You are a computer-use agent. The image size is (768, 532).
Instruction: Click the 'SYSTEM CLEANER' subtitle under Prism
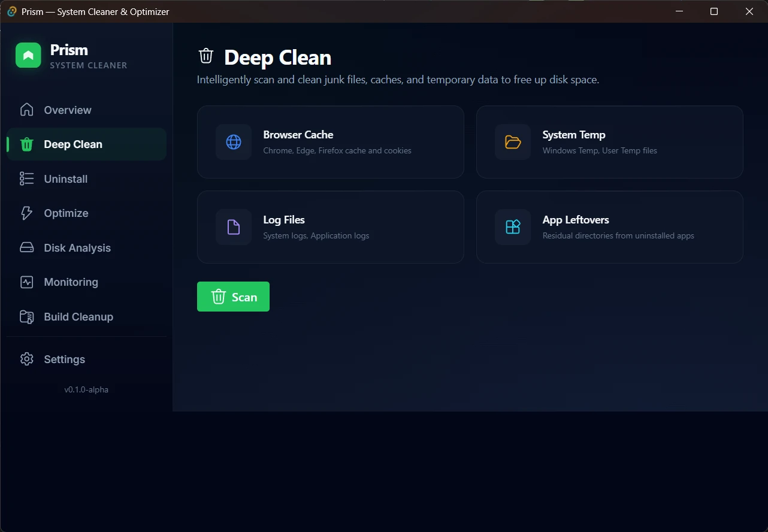(x=89, y=65)
